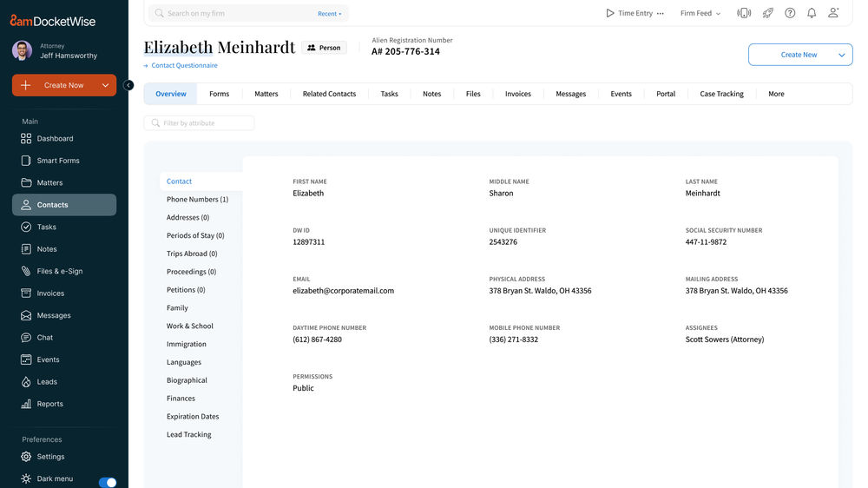This screenshot has width=868, height=488.
Task: Select Periods of Stay (0) section
Action: point(195,235)
